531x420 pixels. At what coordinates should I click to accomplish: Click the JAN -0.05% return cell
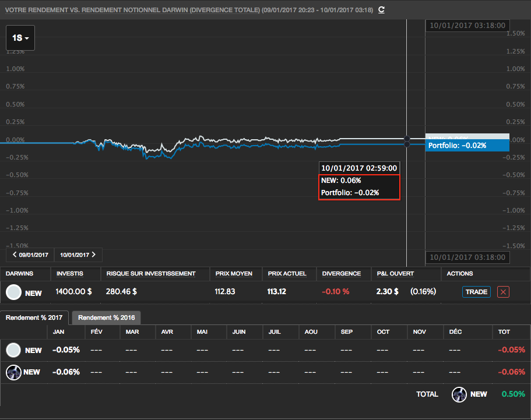click(x=66, y=350)
